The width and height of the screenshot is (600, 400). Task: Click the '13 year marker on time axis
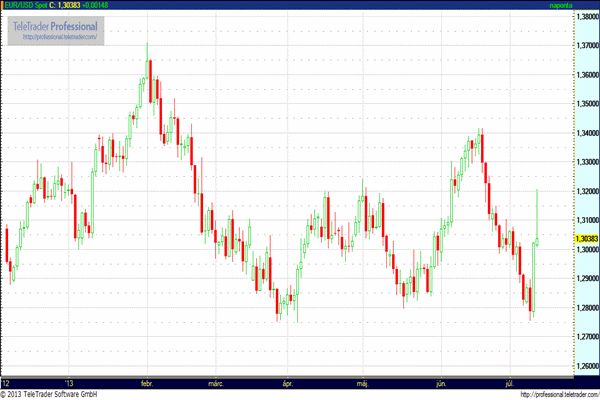(x=68, y=383)
